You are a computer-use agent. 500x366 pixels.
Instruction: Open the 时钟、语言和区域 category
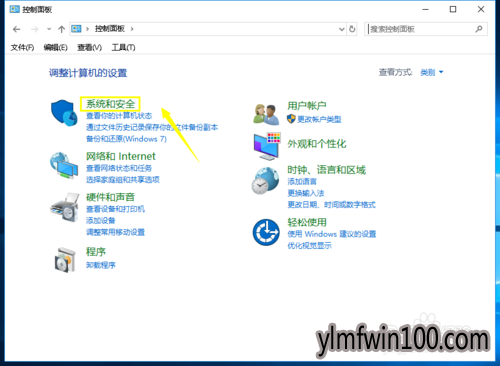tap(327, 170)
